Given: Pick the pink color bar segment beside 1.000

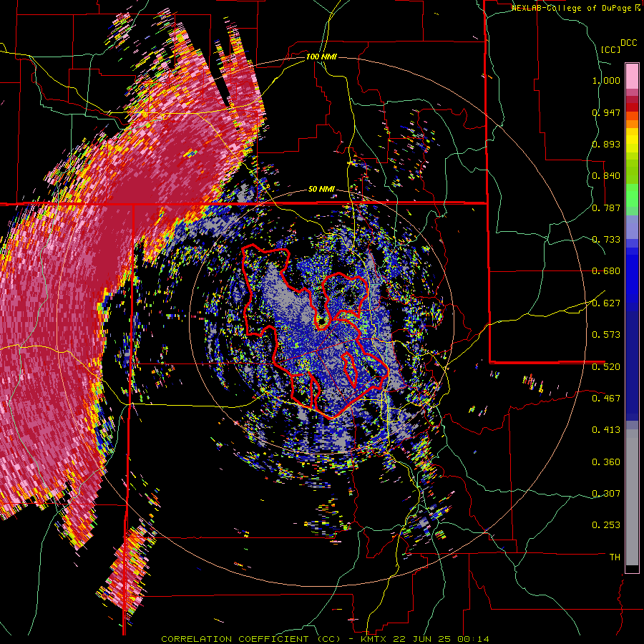Looking at the screenshot, I should click(x=632, y=77).
